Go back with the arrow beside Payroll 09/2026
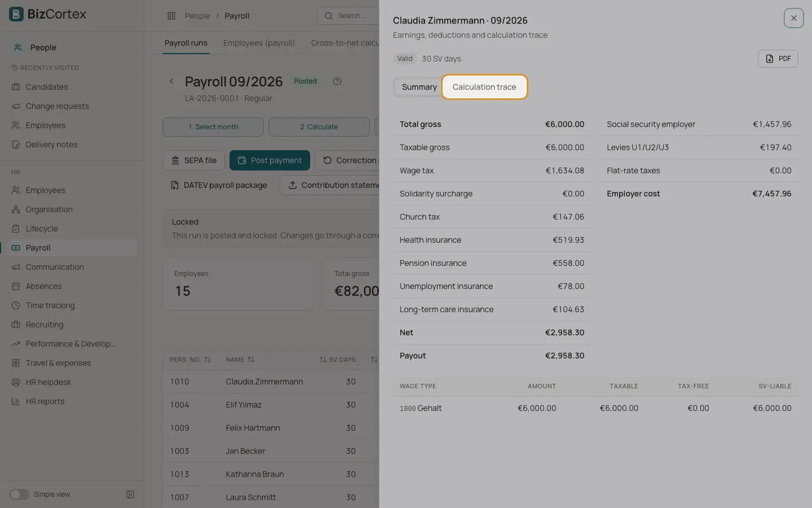The width and height of the screenshot is (812, 508). tap(171, 81)
